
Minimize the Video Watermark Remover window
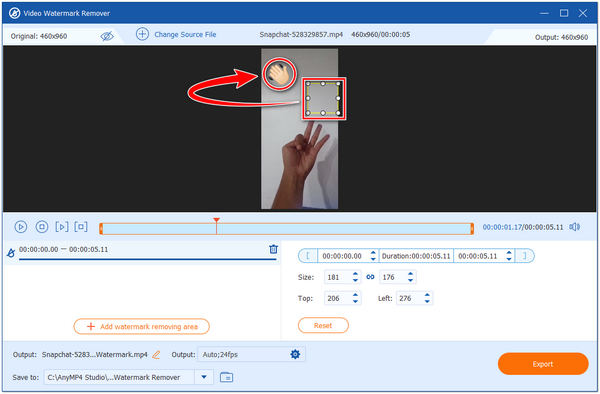(x=544, y=13)
